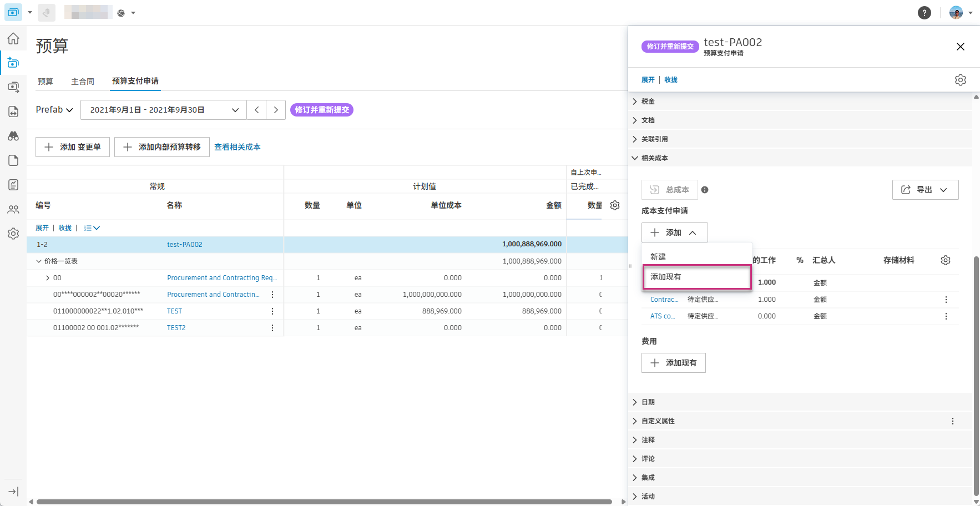Click the help question mark icon
The height and width of the screenshot is (506, 980).
coord(925,13)
